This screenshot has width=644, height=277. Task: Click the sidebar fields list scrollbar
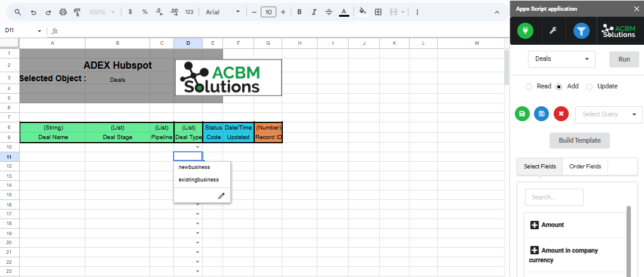point(628,242)
